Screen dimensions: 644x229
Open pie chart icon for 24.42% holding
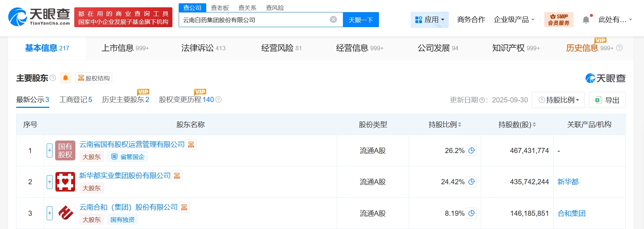click(x=472, y=182)
